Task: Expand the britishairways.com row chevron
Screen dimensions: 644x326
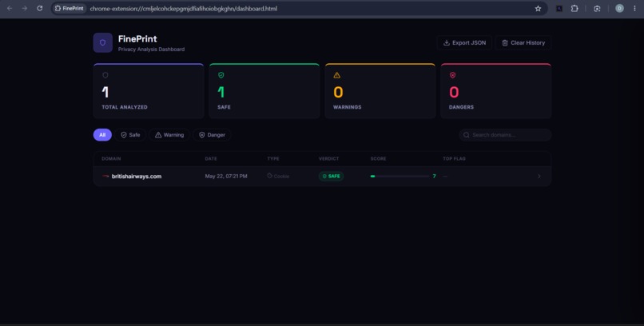Action: (539, 176)
